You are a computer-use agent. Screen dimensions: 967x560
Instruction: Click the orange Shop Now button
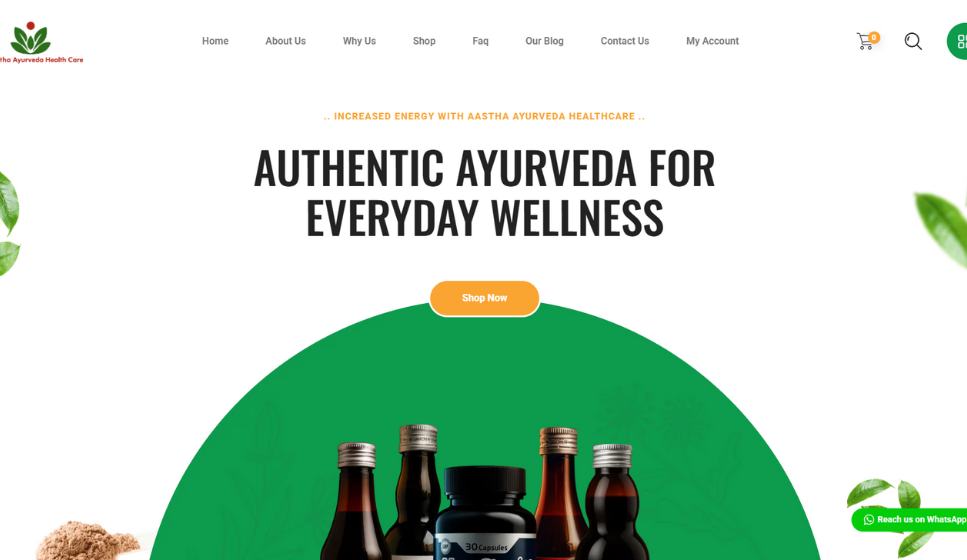[x=485, y=299]
